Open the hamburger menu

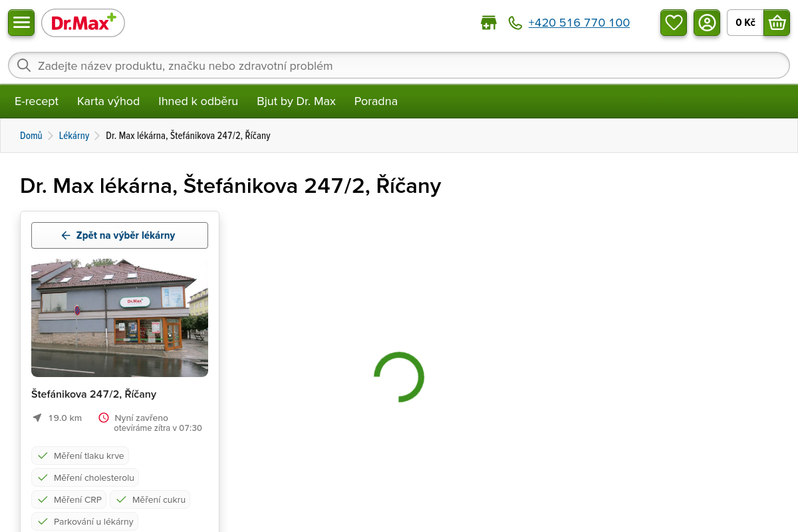[x=21, y=23]
